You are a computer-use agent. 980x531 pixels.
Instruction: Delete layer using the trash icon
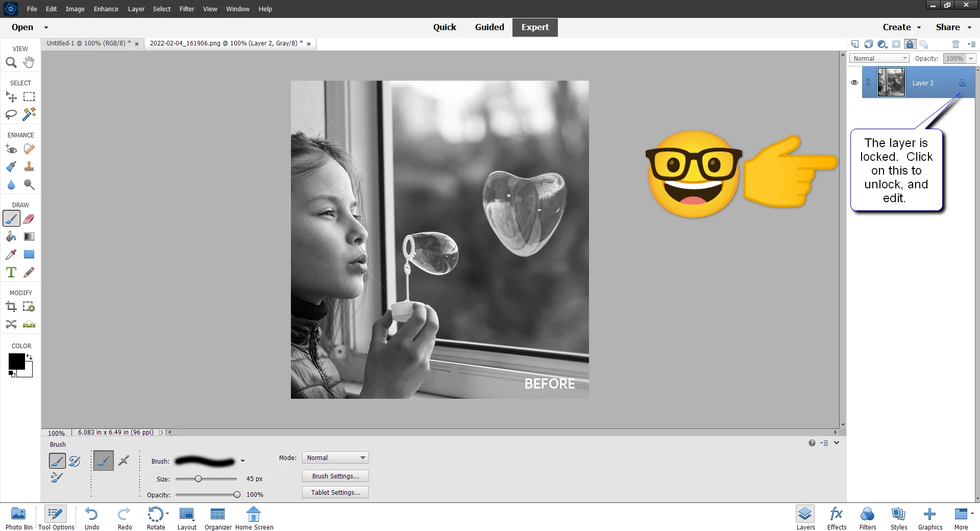tap(956, 44)
